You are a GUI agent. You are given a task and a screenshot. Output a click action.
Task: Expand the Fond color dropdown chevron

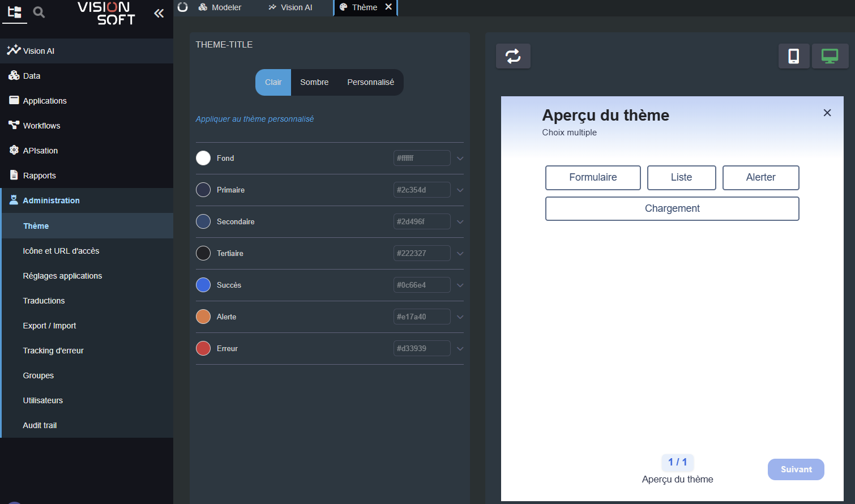(x=460, y=159)
